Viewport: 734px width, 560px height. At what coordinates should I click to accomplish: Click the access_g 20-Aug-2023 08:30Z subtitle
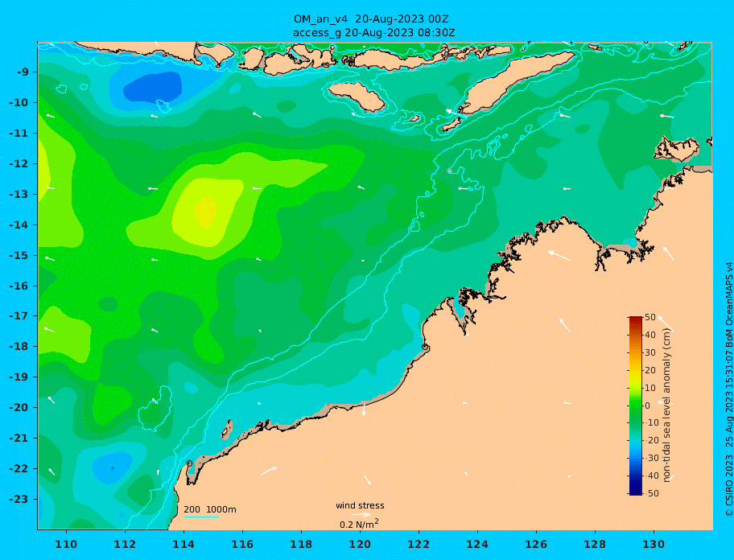click(373, 33)
